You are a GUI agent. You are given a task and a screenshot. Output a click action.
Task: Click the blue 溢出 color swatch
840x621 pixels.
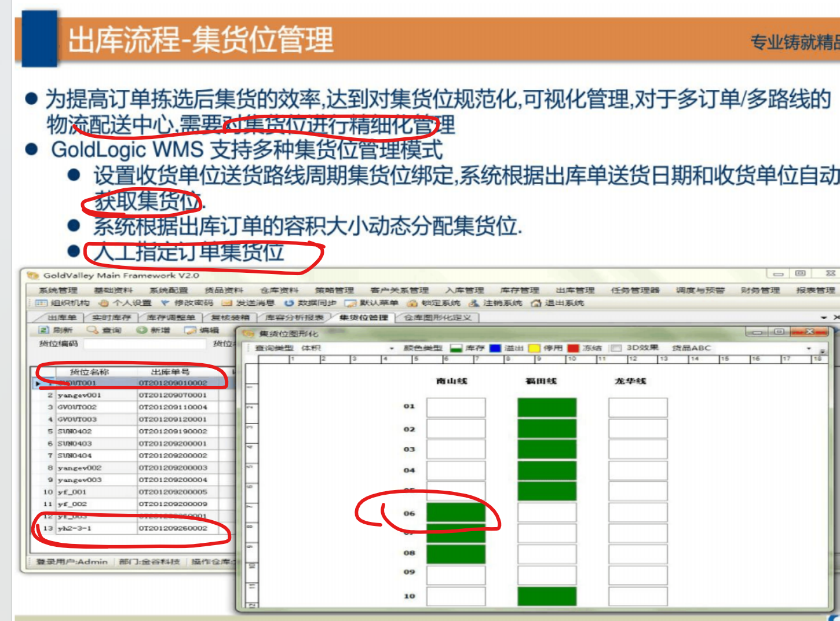tap(495, 348)
